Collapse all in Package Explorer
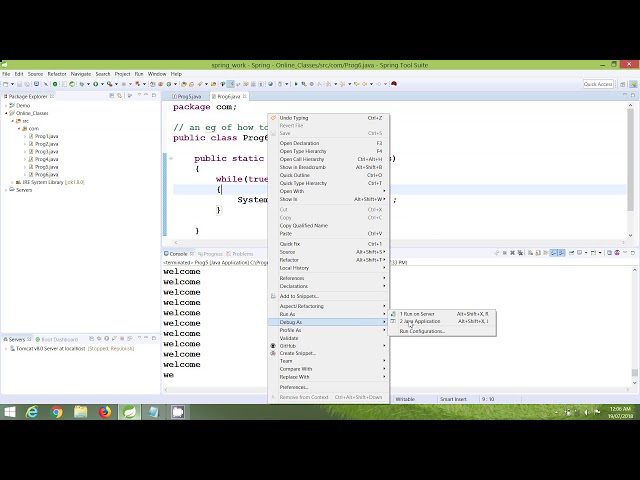Screen dimensions: 640x480 pos(111,96)
